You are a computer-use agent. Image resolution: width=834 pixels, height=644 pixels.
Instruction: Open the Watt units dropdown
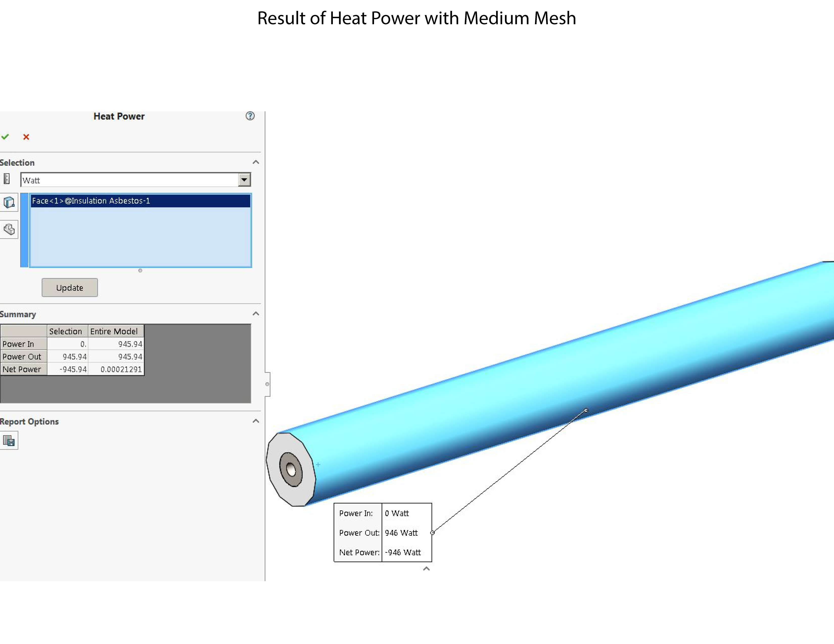244,180
